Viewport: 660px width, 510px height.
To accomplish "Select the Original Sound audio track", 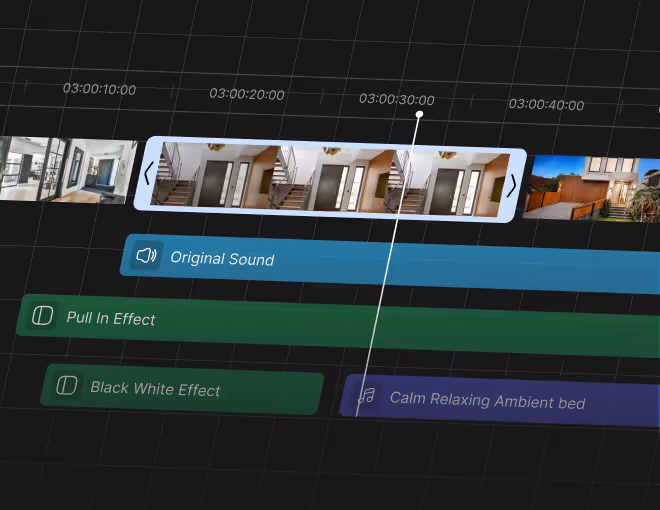I will 390,264.
